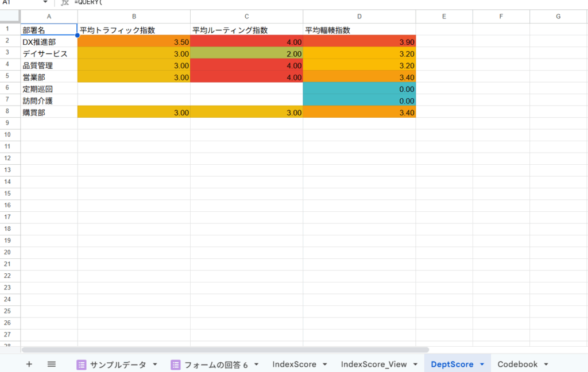This screenshot has height=372, width=588.
Task: Click the form icon on フォームの回答 6 tab
Action: pyautogui.click(x=175, y=365)
